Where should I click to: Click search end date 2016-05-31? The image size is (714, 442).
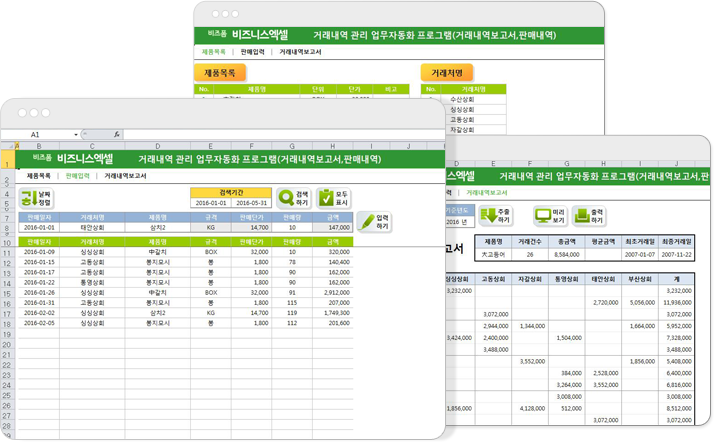click(251, 203)
